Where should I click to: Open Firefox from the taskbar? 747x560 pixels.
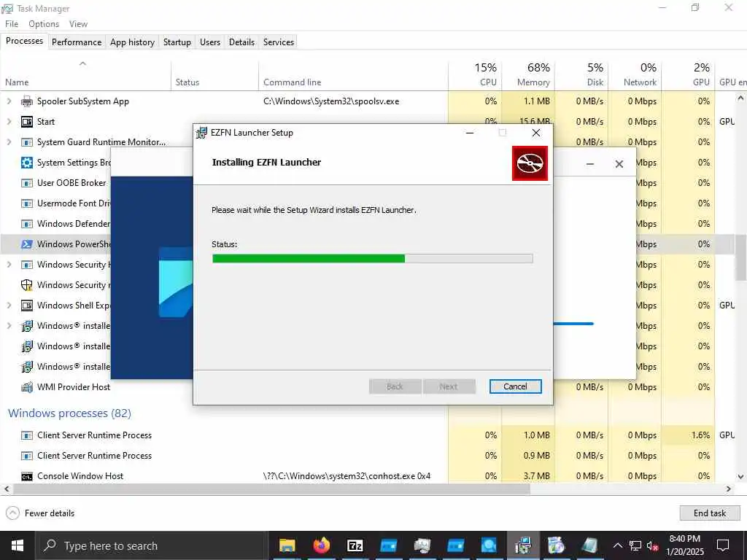click(322, 545)
